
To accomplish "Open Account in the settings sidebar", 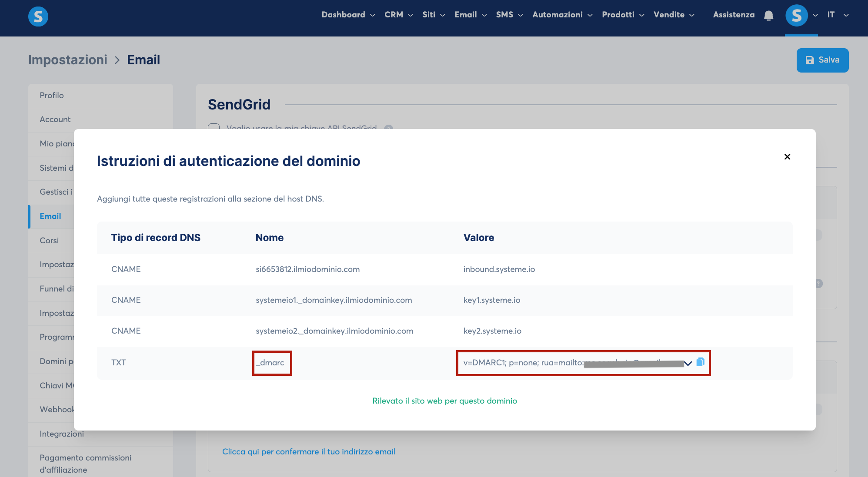I will pos(55,119).
